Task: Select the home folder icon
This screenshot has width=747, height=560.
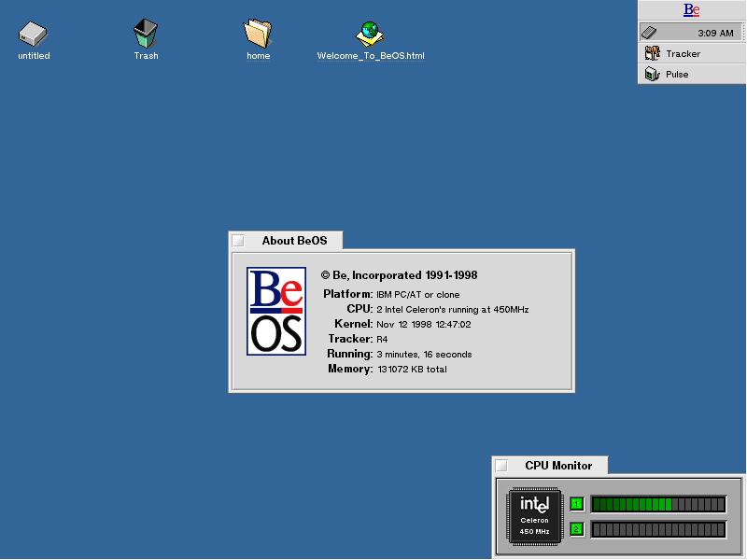Action: (258, 34)
